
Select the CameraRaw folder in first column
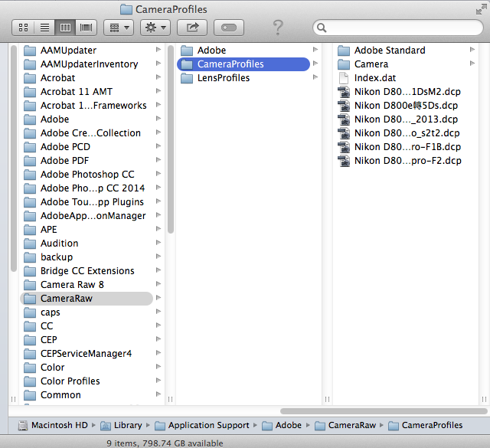coord(87,298)
